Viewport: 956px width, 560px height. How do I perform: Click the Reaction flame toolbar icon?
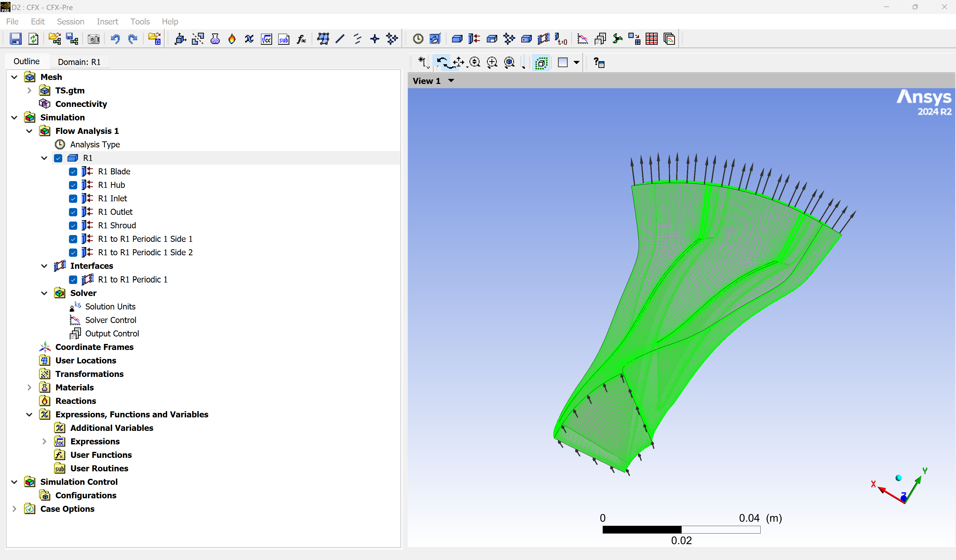[232, 39]
